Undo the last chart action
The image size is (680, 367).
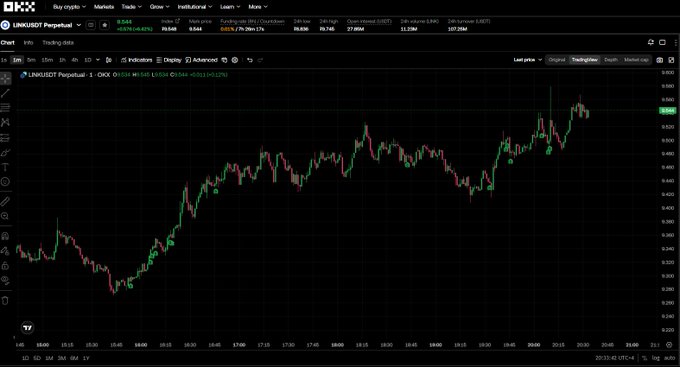pyautogui.click(x=250, y=60)
